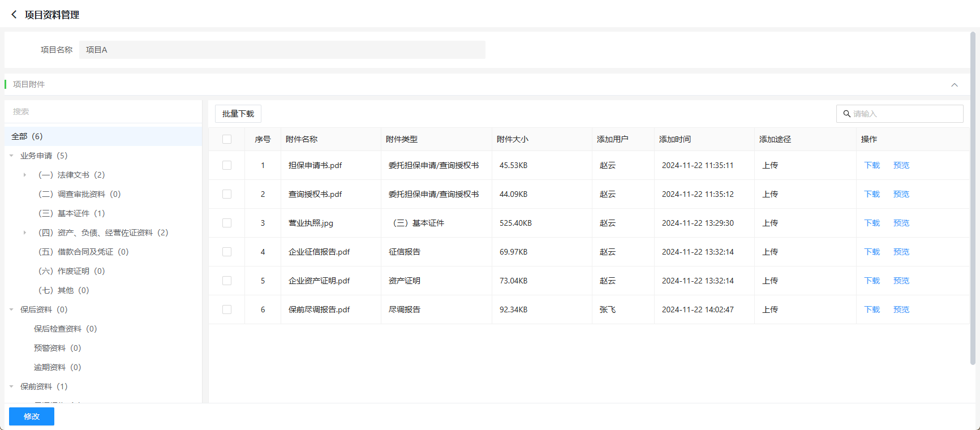Tick the checkbox for 保前尽调报告.pdf
This screenshot has width=980, height=430.
coord(227,309)
